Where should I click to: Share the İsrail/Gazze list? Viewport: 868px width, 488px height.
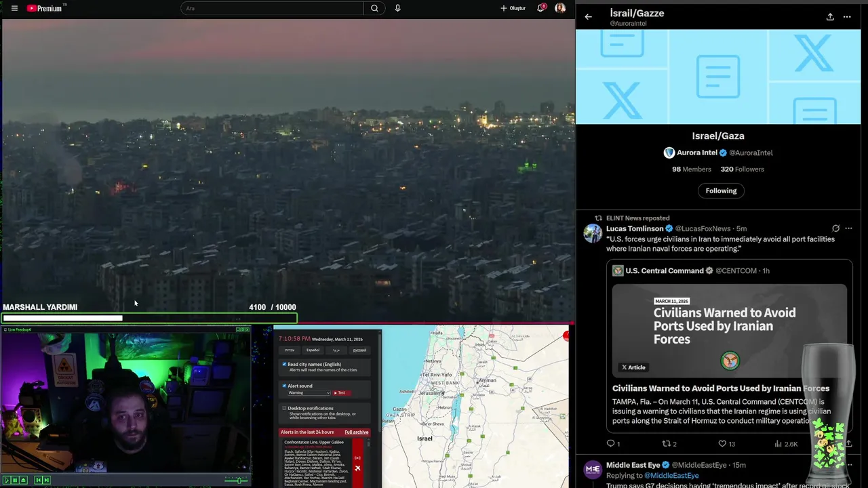click(830, 17)
